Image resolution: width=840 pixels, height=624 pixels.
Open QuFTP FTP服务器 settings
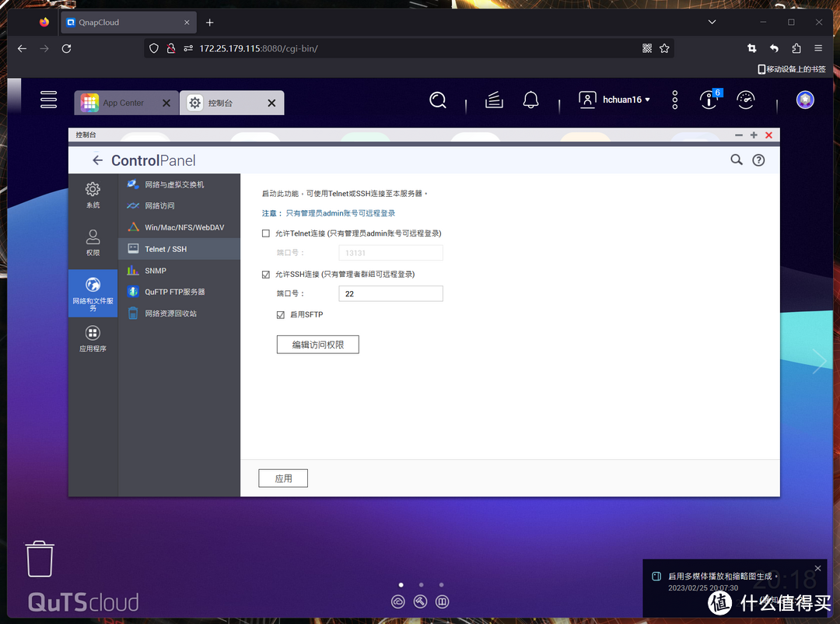179,292
